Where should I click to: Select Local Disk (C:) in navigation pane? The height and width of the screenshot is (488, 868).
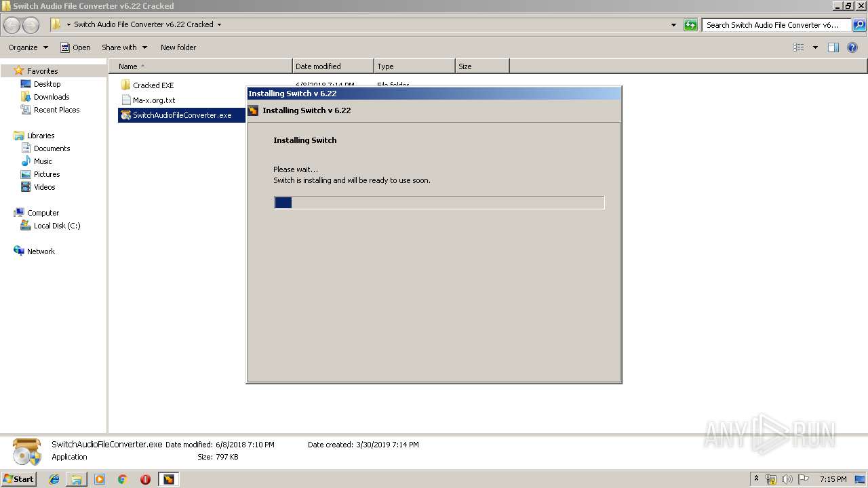[x=57, y=226]
